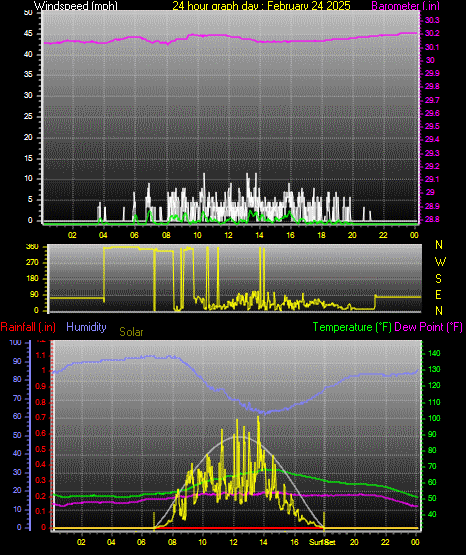Click the Solar legend label
This screenshot has width=466, height=555.
click(x=131, y=332)
